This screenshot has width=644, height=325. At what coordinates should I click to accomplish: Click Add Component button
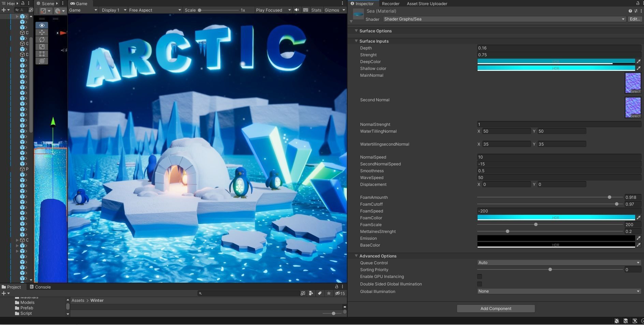pos(496,309)
